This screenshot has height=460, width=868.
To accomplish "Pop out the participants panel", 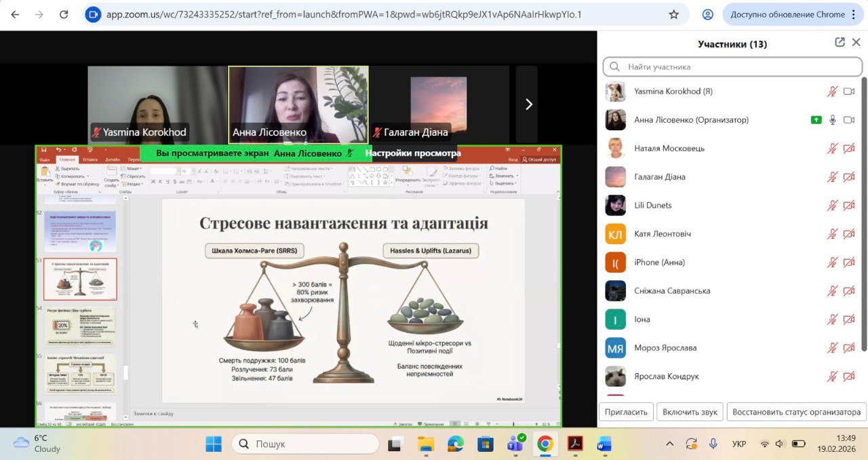I will click(x=840, y=43).
